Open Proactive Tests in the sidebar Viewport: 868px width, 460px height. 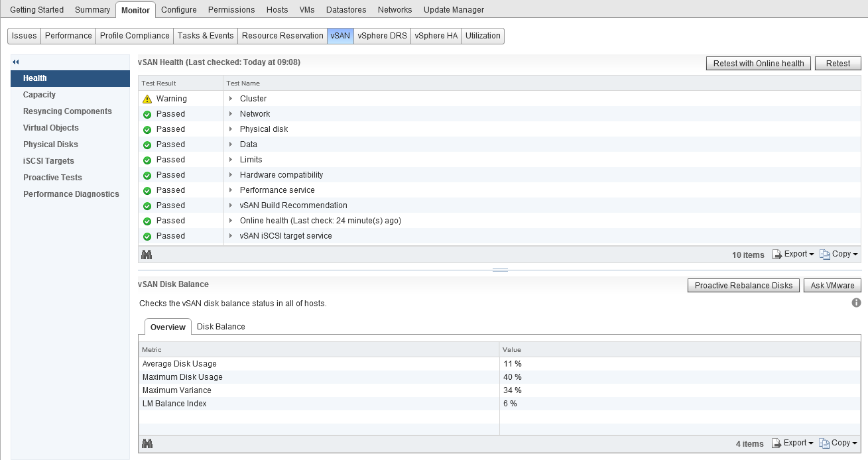tap(70, 178)
